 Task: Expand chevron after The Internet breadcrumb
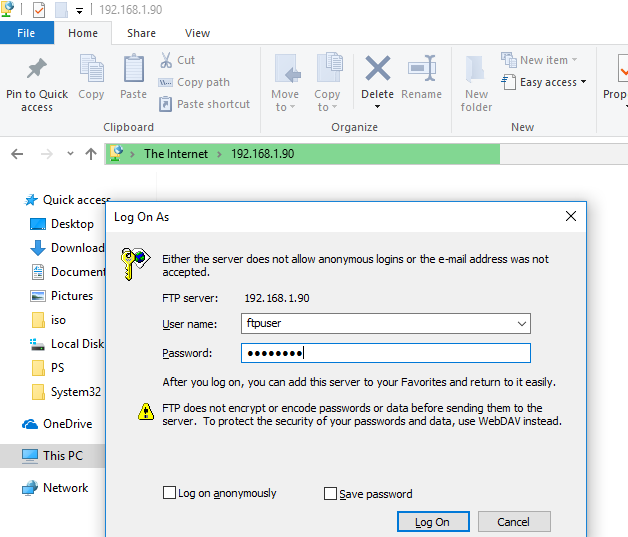pos(219,154)
